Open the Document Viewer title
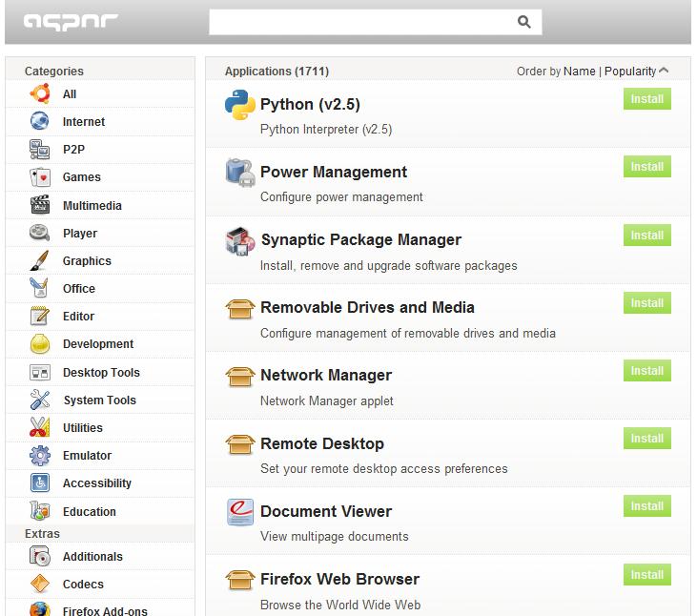 pyautogui.click(x=326, y=511)
